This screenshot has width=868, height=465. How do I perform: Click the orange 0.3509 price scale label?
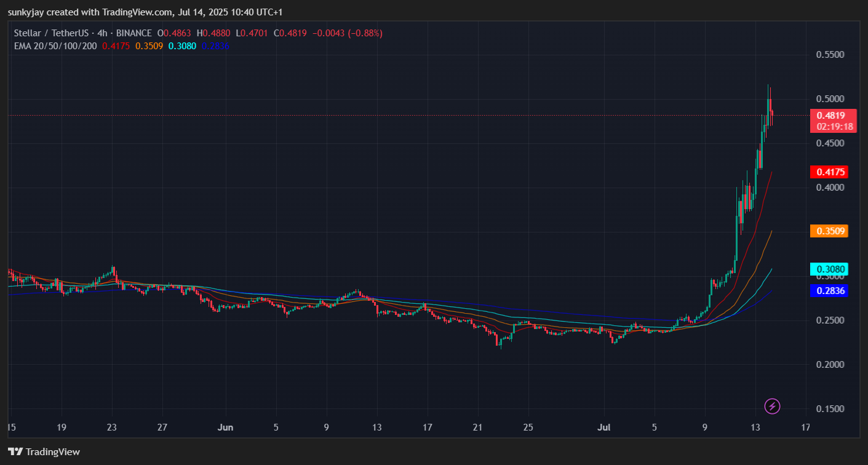point(829,231)
